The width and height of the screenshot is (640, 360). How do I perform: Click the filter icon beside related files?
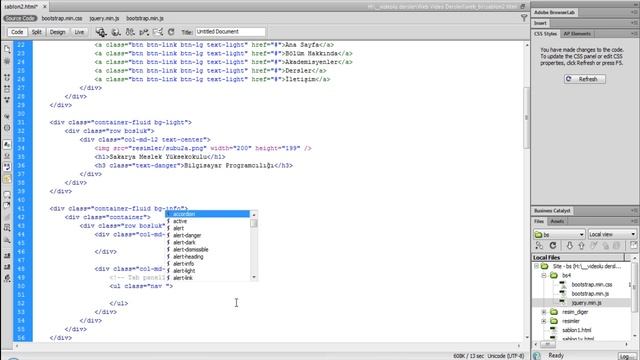[x=524, y=18]
